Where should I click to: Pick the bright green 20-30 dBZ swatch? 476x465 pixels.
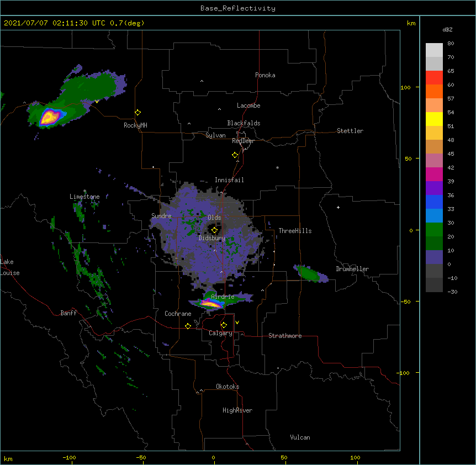point(434,230)
